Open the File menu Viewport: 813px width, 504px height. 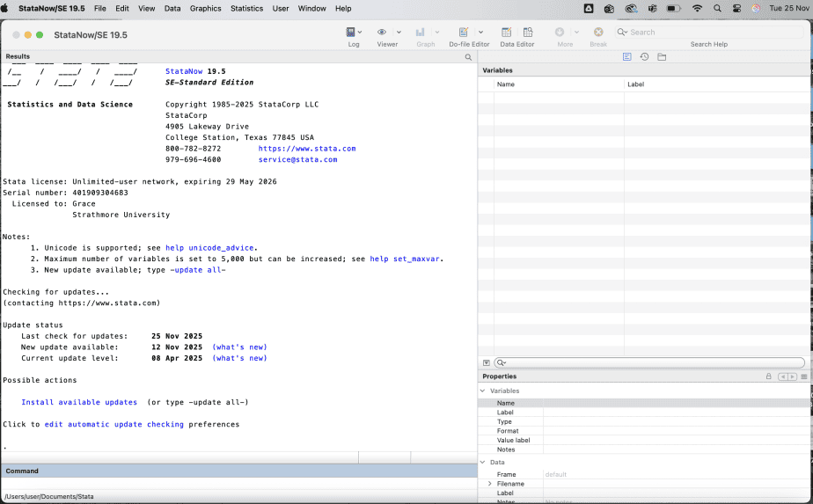click(100, 8)
